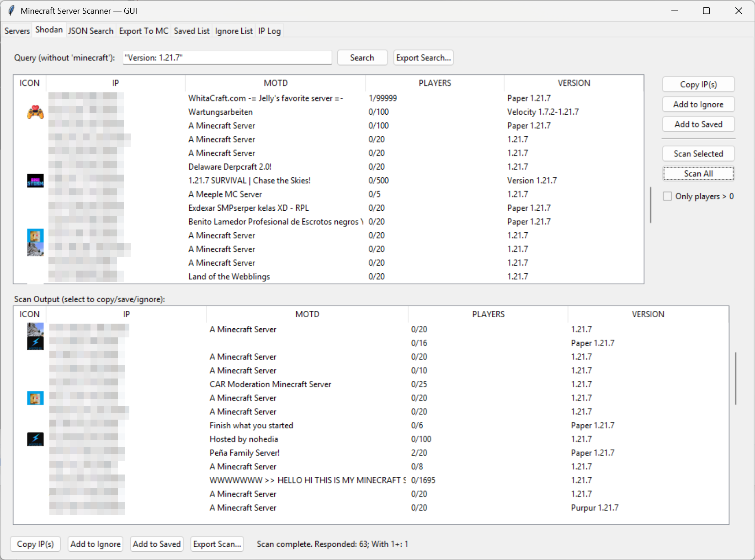Sort upper table by MOTD column header
755x560 pixels.
coord(276,83)
